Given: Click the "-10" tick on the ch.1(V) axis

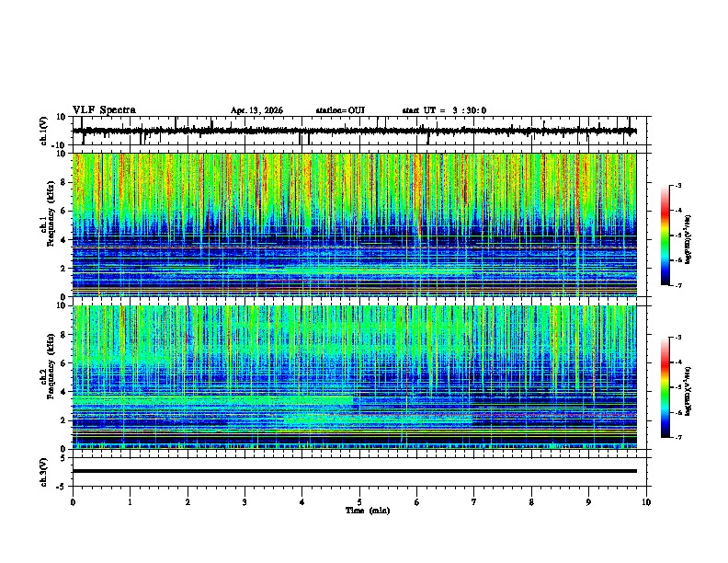Looking at the screenshot, I should click(60, 145).
